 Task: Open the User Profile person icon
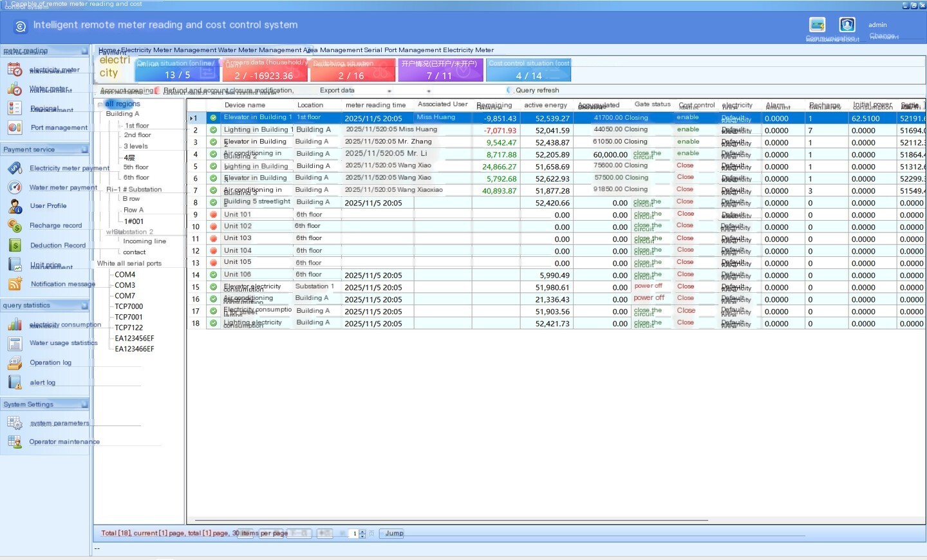[x=14, y=206]
